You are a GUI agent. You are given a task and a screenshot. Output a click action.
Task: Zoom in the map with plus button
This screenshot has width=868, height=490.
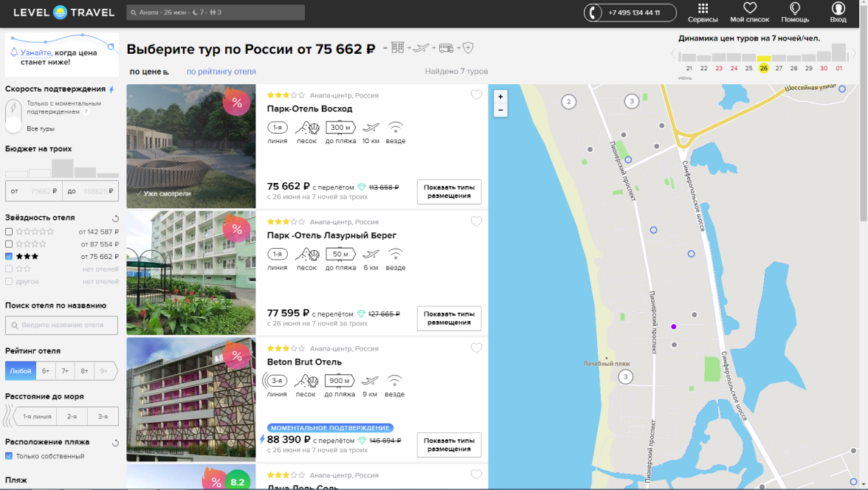coord(500,97)
